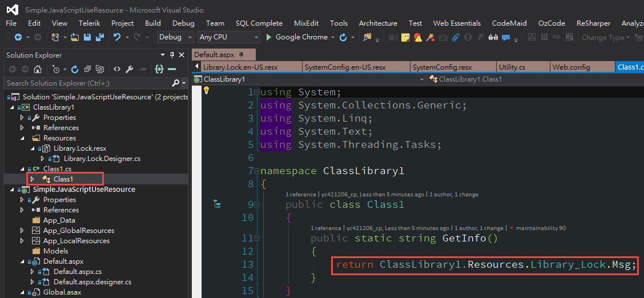This screenshot has height=298, width=644.
Task: Click '1 author, 1 change' link above GetInfo
Action: click(478, 228)
